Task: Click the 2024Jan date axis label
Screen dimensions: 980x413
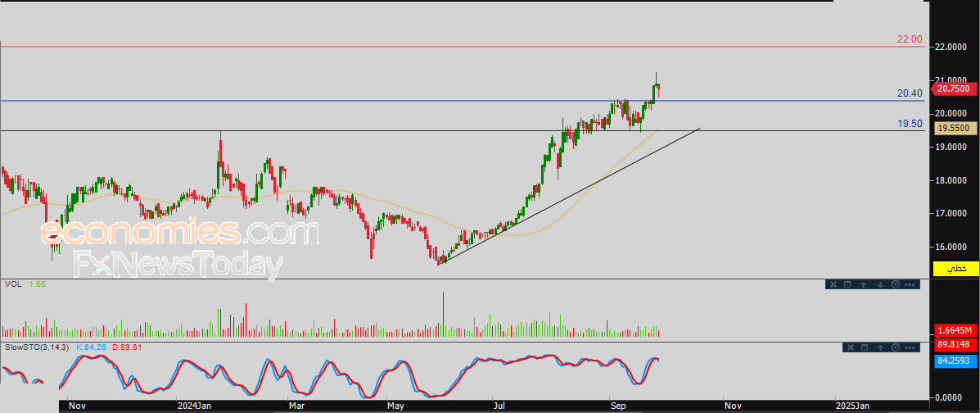Action: [194, 406]
